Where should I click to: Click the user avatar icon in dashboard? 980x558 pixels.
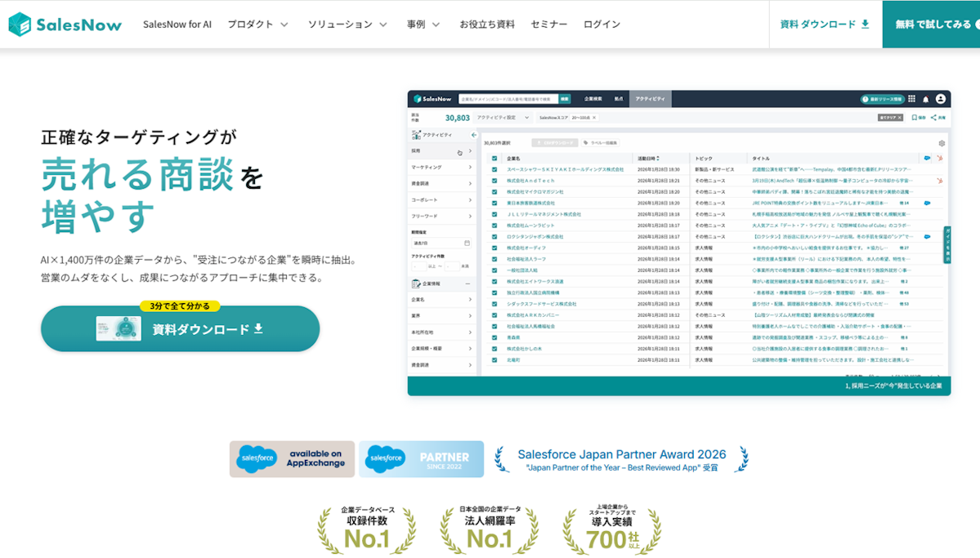(941, 99)
